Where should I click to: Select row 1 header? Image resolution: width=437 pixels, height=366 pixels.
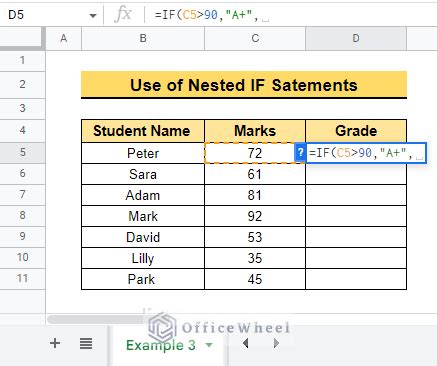pyautogui.click(x=22, y=60)
